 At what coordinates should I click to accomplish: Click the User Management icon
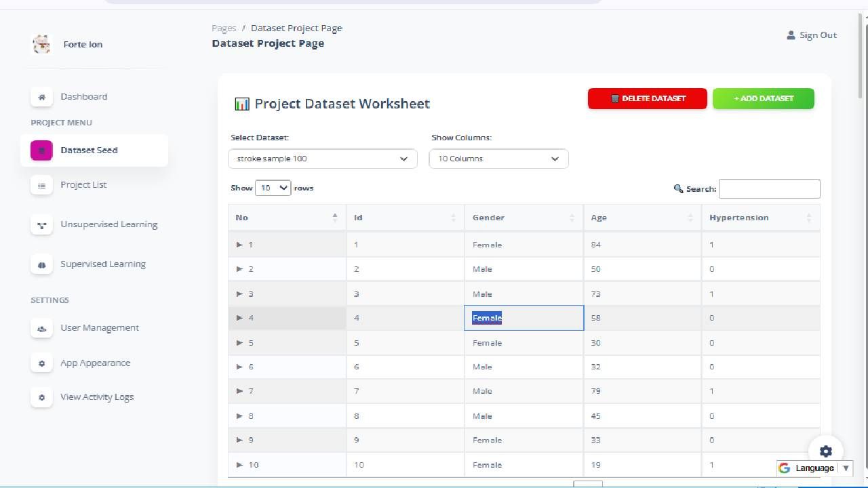tap(41, 328)
